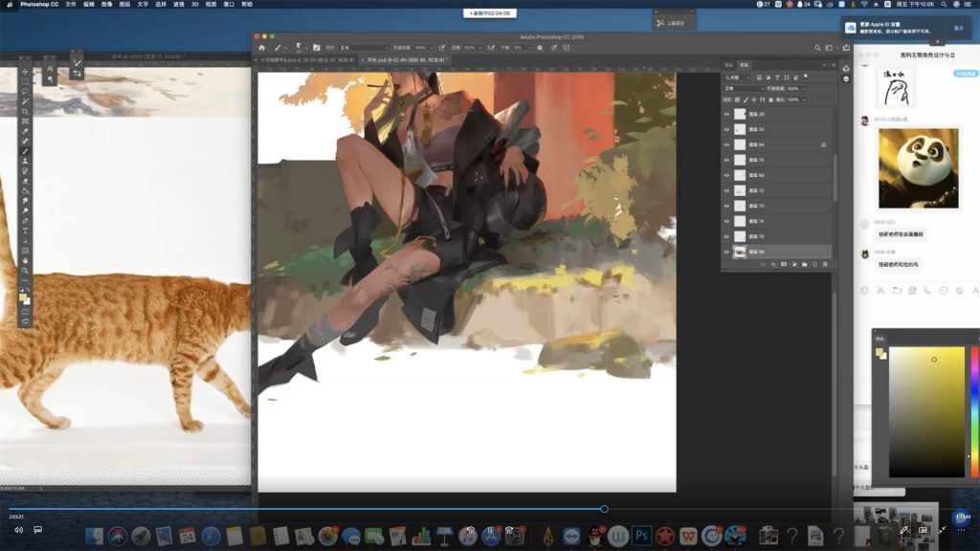Select the Brush tool
980x551 pixels.
pyautogui.click(x=26, y=151)
